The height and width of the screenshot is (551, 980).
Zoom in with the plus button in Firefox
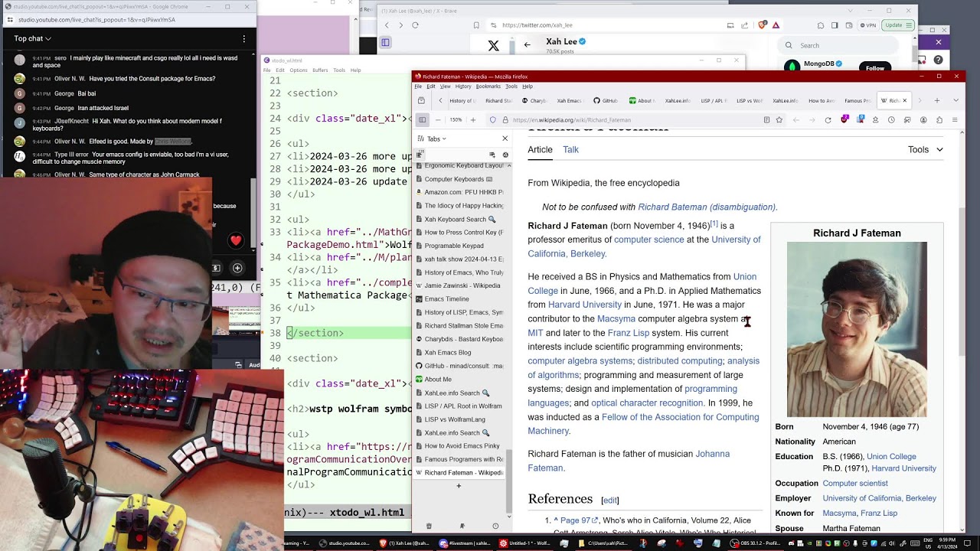(x=473, y=119)
